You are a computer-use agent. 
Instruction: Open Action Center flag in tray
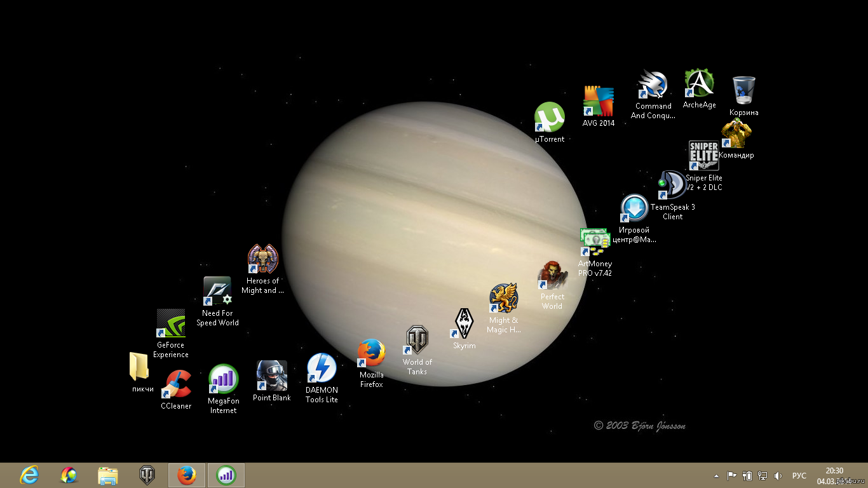point(731,475)
